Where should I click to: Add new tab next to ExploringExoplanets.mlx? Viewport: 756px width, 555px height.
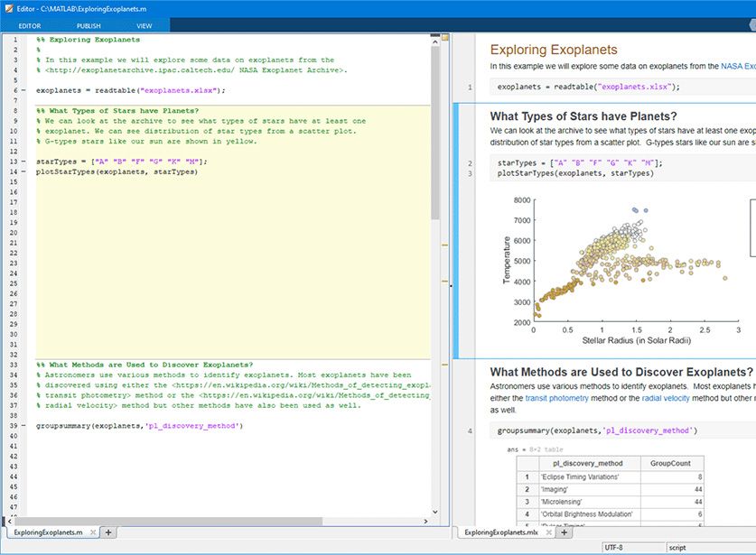(564, 533)
